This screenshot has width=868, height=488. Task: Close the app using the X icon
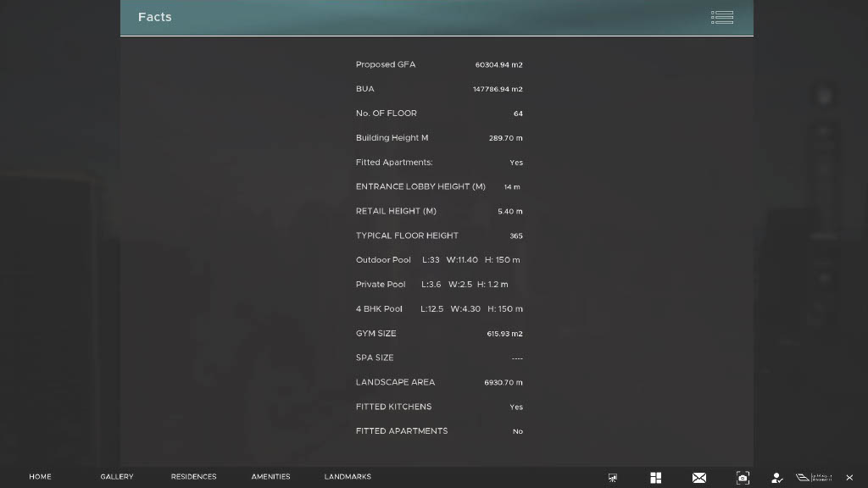[x=849, y=478]
